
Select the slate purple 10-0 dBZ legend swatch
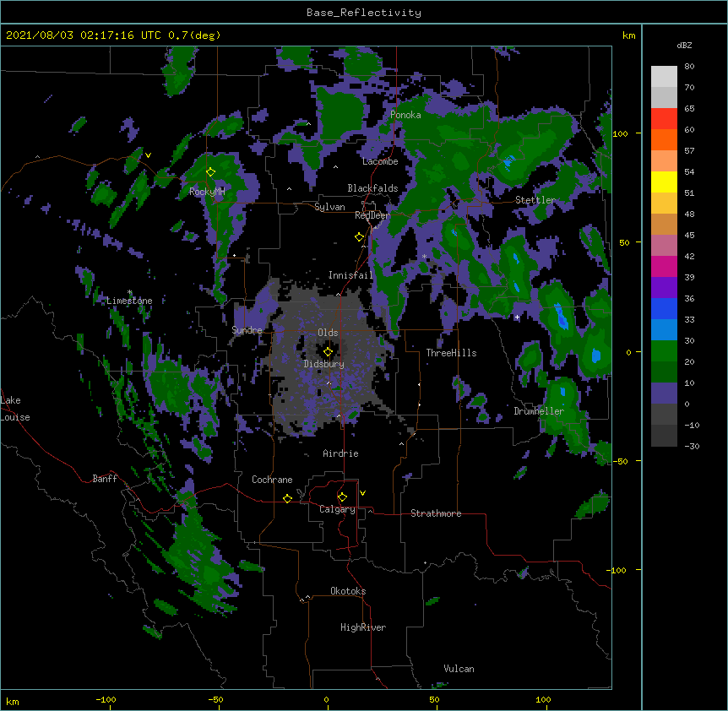pyautogui.click(x=664, y=393)
